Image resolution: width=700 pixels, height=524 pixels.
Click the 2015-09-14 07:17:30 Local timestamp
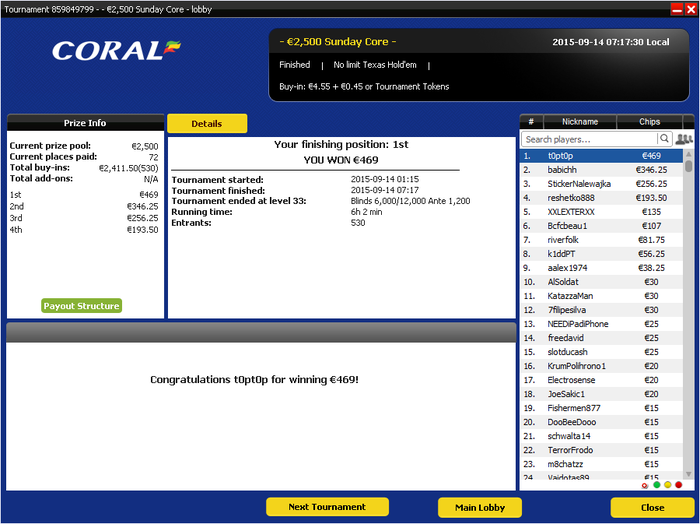tap(611, 42)
